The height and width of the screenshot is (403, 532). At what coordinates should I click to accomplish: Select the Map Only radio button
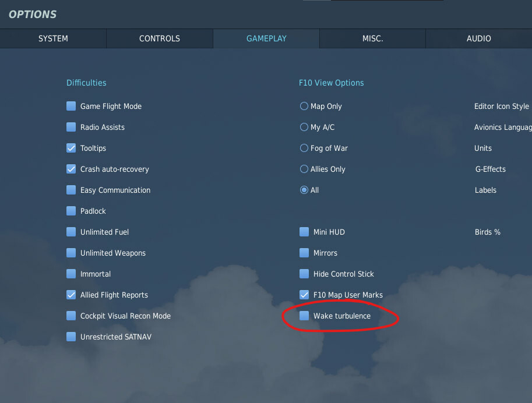[304, 106]
